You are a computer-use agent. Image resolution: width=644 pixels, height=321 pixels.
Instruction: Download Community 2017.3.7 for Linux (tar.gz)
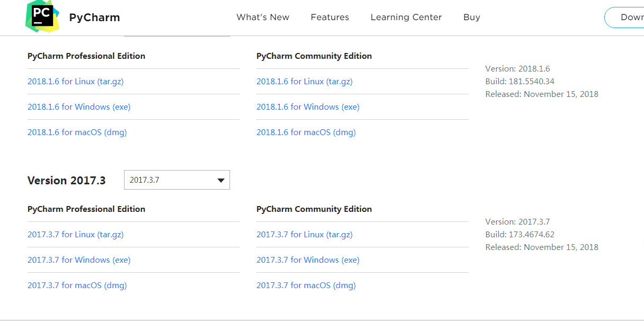(x=304, y=235)
